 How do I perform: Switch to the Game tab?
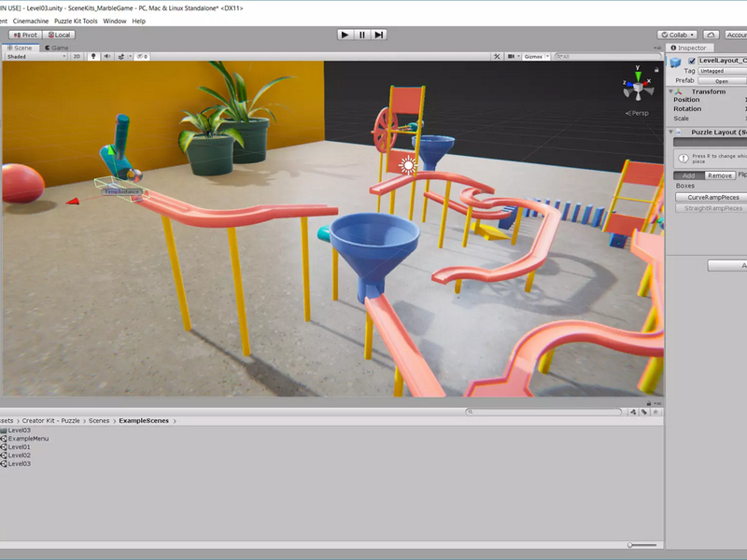(57, 48)
